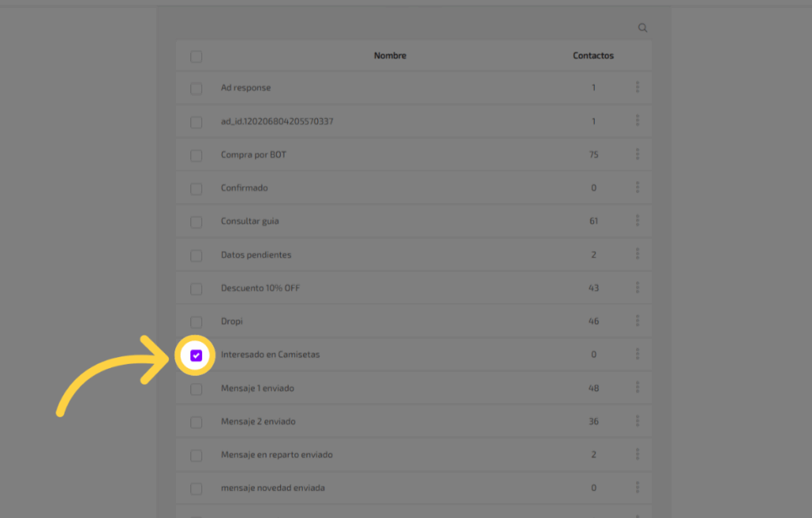Toggle the select-all header checkbox
Viewport: 812px width, 518px height.
(x=196, y=56)
